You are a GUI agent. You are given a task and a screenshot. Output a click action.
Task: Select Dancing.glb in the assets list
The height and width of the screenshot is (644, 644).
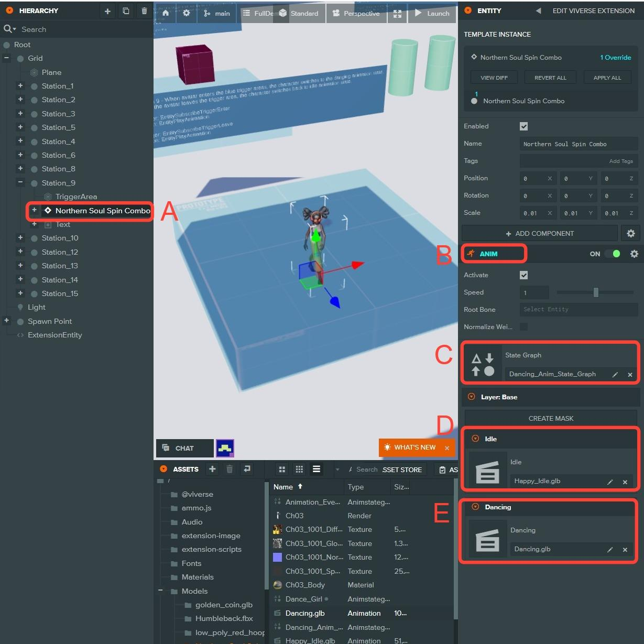305,613
